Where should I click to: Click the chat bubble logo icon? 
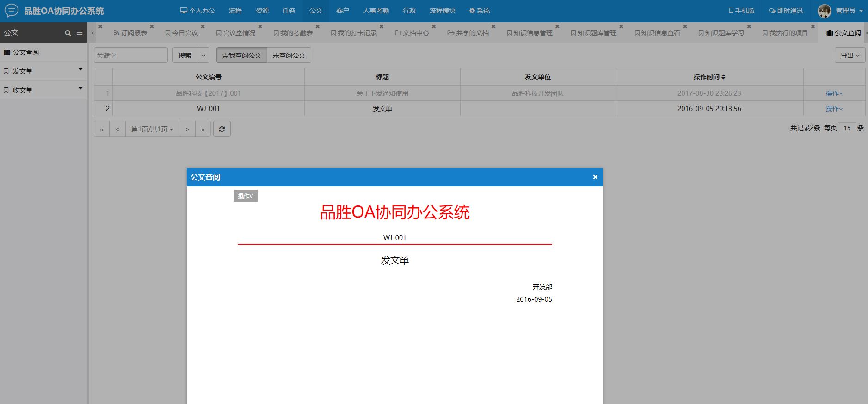11,10
